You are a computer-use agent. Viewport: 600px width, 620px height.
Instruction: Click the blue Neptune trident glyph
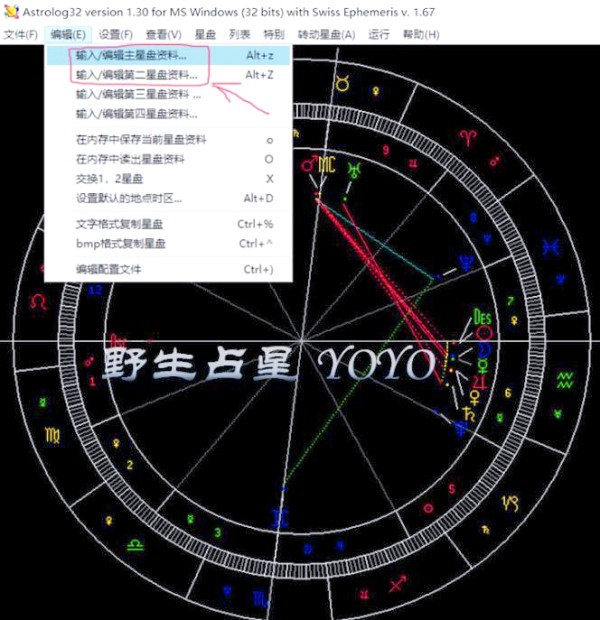tap(466, 263)
